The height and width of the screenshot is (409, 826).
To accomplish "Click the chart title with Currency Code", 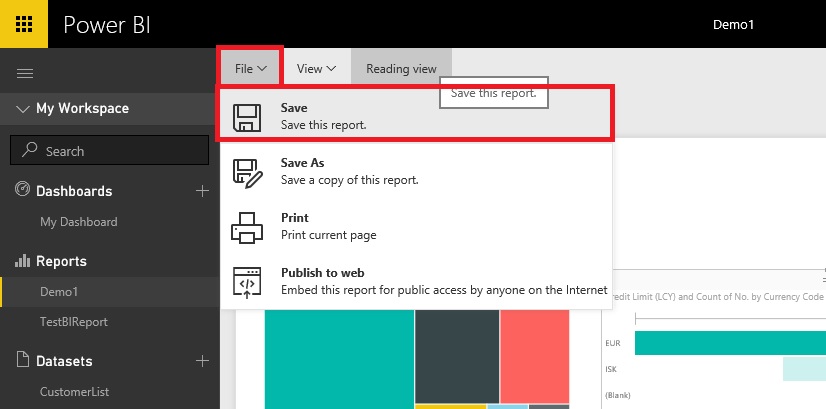I will coord(717,297).
